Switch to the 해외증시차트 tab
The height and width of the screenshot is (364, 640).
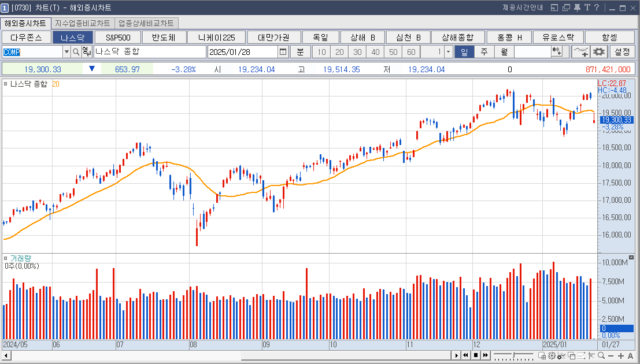tap(25, 23)
